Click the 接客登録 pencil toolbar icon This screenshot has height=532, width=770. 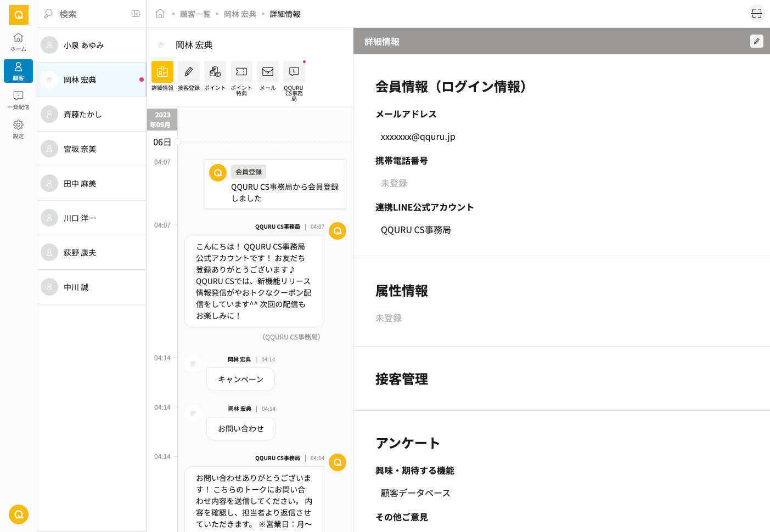point(188,72)
